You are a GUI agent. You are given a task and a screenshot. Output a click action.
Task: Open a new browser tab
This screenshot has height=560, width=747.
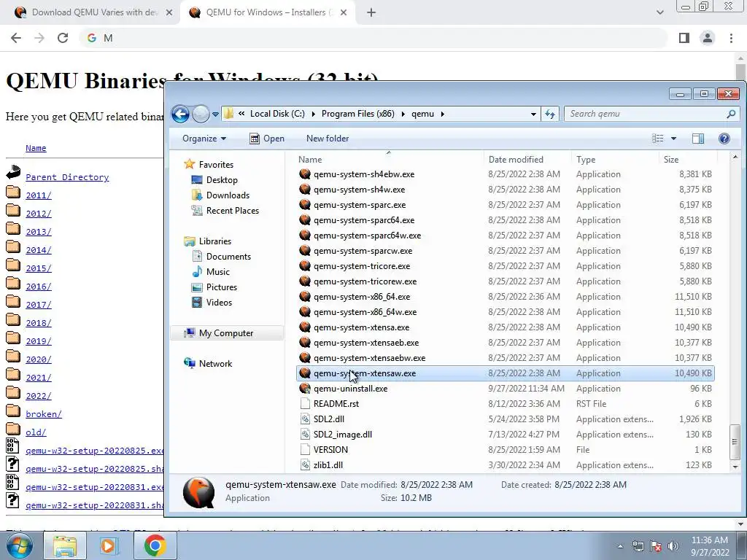pos(371,12)
